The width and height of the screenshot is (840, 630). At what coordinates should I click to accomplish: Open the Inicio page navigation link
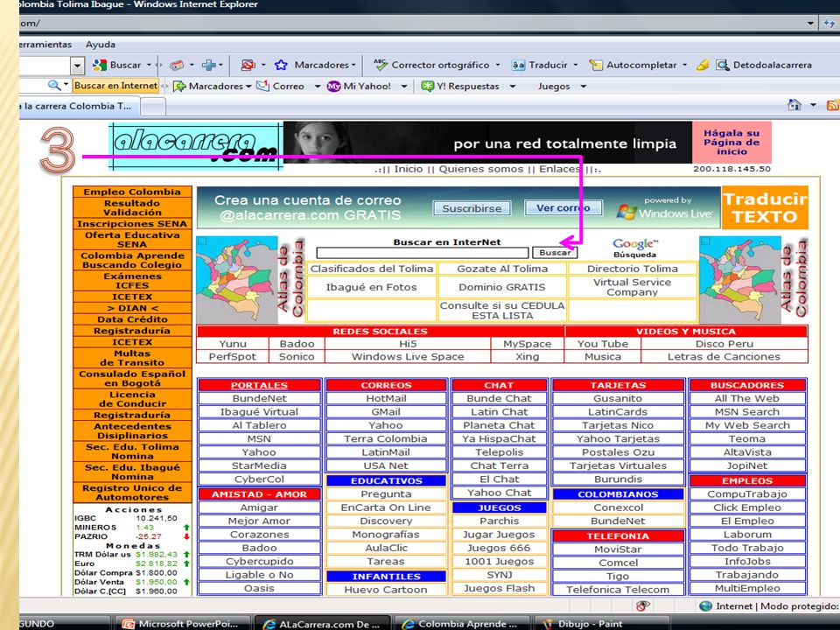[409, 169]
